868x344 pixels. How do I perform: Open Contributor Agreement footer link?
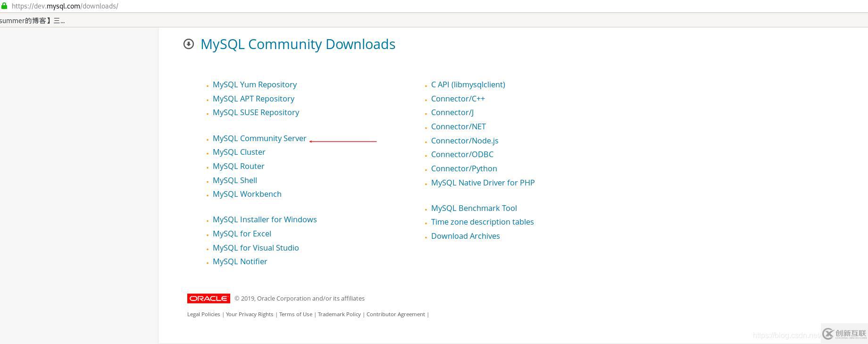[396, 314]
